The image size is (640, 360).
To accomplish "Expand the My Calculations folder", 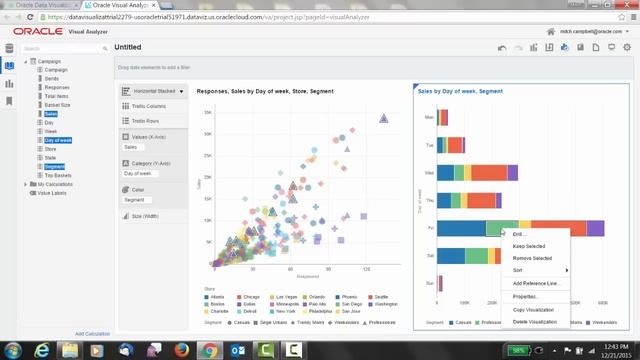I will (x=26, y=184).
